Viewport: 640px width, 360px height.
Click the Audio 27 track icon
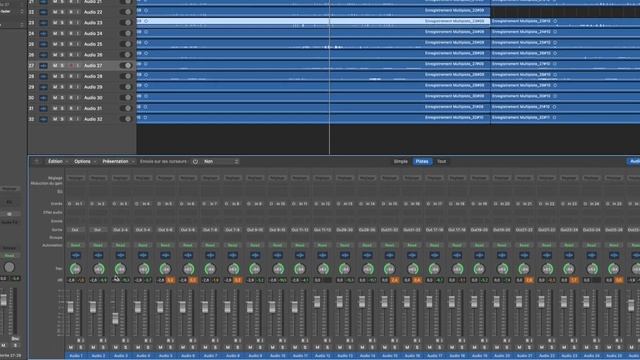point(43,66)
